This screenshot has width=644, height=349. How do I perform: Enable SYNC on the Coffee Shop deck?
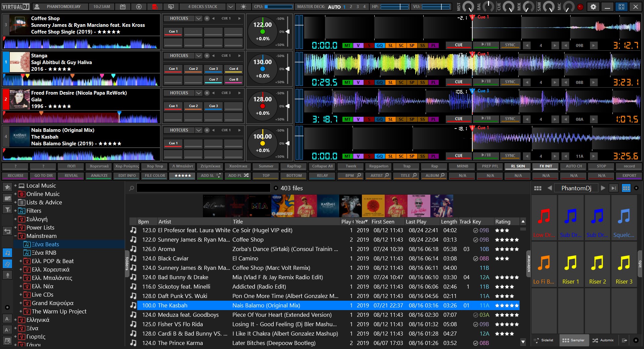pyautogui.click(x=510, y=45)
